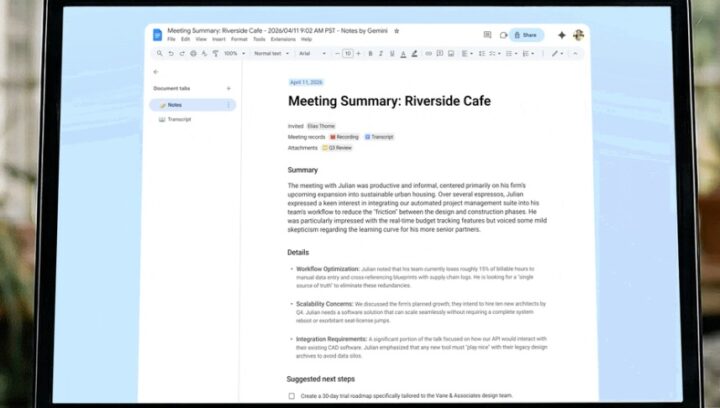Collapse the toolbar menus with chevron
The image size is (720, 408).
pyautogui.click(x=575, y=54)
